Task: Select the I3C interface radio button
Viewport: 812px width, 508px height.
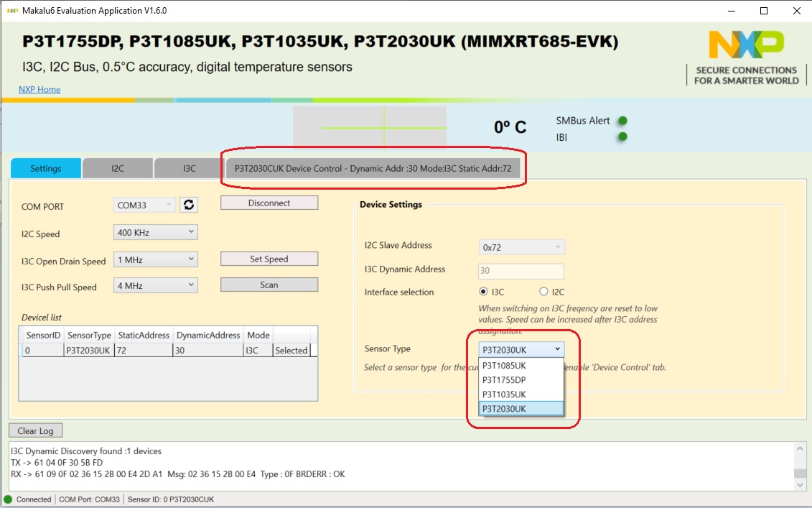Action: click(483, 292)
